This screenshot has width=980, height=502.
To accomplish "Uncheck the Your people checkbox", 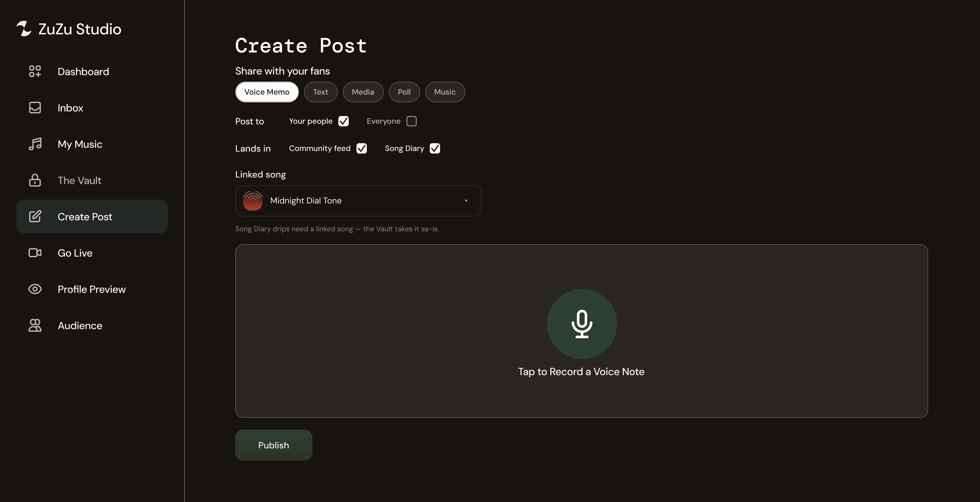I will click(x=343, y=121).
